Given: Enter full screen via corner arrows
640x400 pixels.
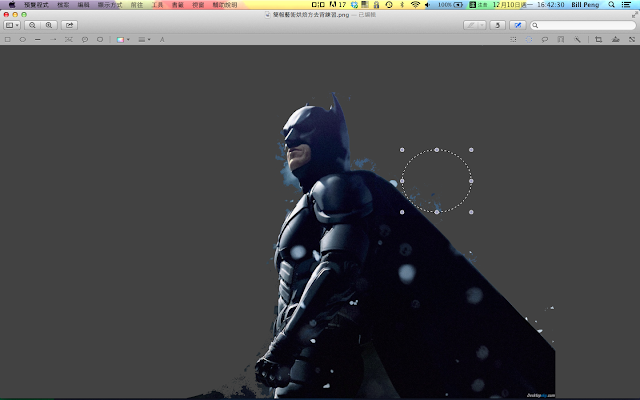Looking at the screenshot, I should pyautogui.click(x=634, y=15).
